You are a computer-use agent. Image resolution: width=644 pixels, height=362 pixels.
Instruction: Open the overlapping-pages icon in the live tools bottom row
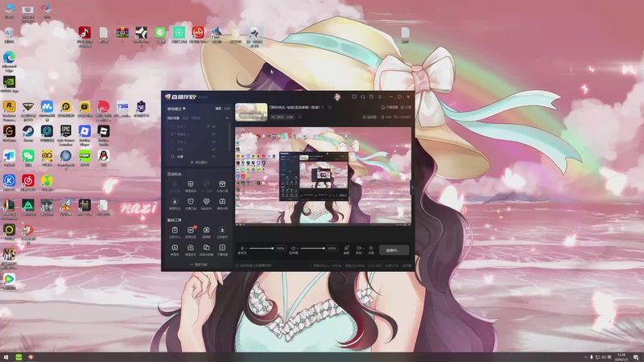click(206, 249)
